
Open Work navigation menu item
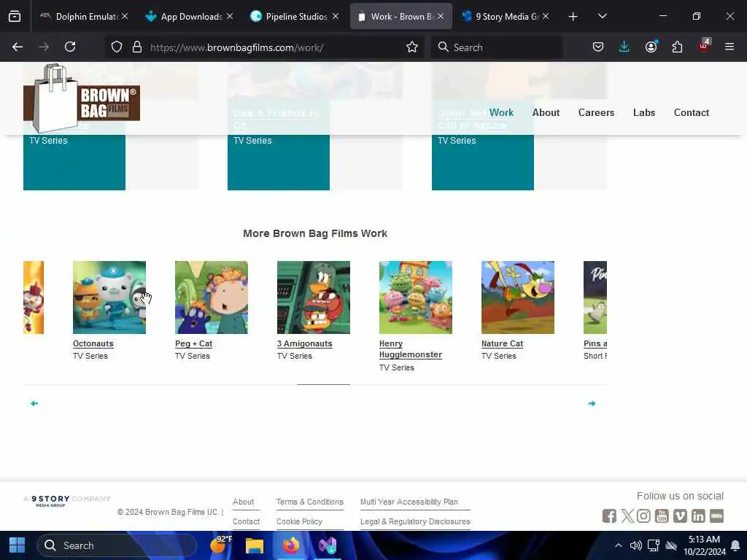point(501,112)
